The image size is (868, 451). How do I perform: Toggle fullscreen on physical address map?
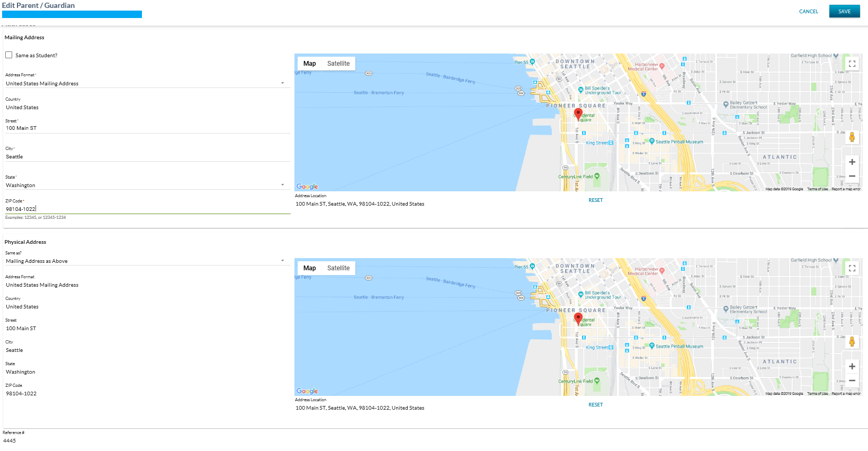[x=852, y=268]
